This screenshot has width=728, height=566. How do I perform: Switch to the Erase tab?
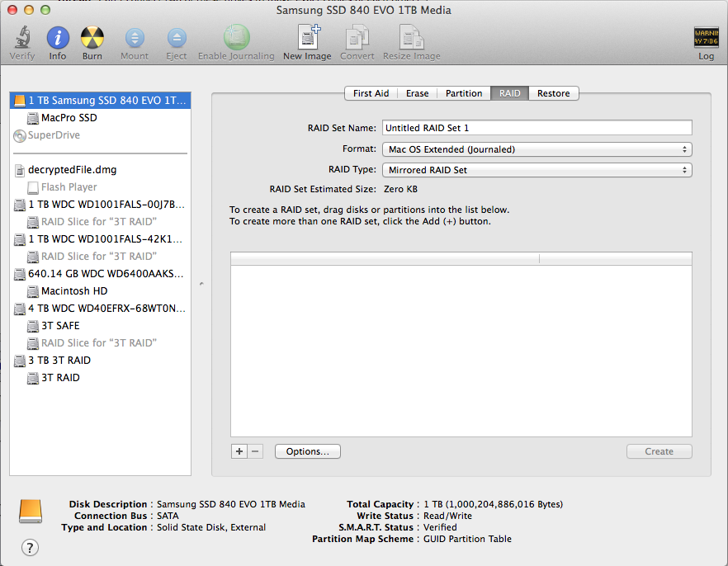418,93
